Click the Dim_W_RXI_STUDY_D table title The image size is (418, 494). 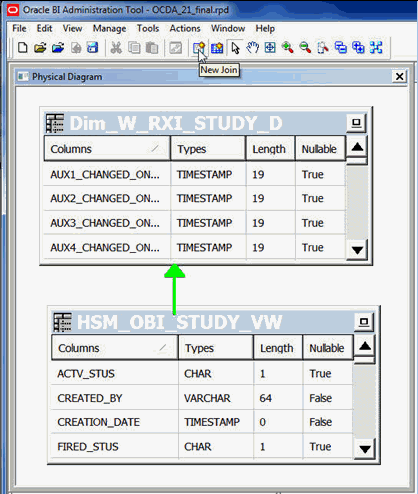click(176, 123)
